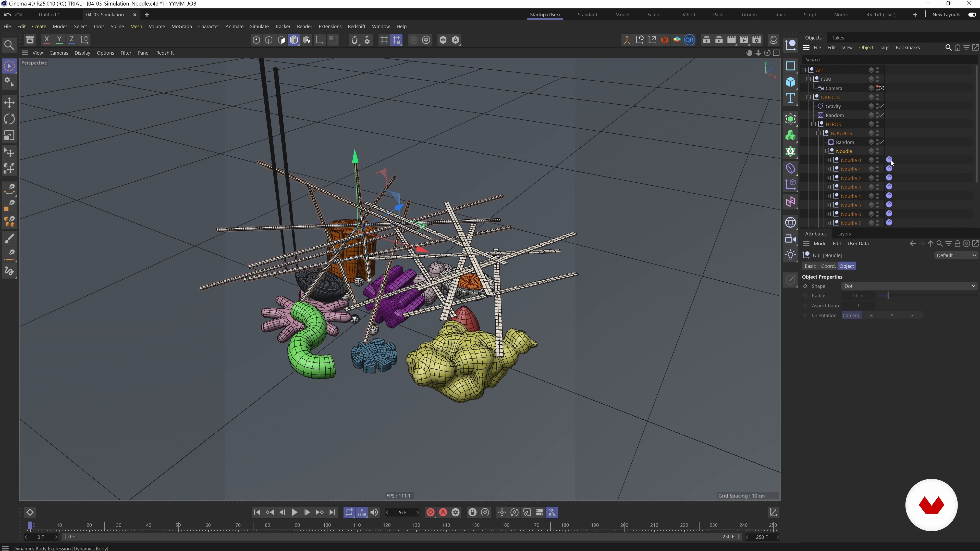
Task: Click the Record Active Objects button
Action: tap(430, 512)
